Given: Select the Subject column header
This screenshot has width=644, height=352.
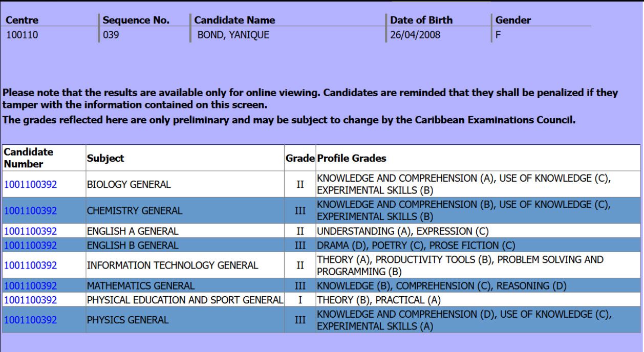Looking at the screenshot, I should pos(105,159).
